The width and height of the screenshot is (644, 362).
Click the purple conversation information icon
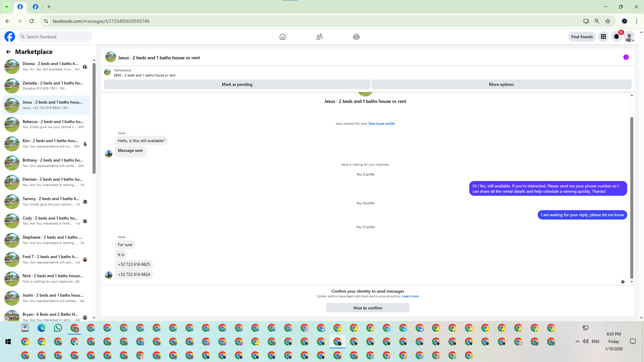click(x=626, y=57)
